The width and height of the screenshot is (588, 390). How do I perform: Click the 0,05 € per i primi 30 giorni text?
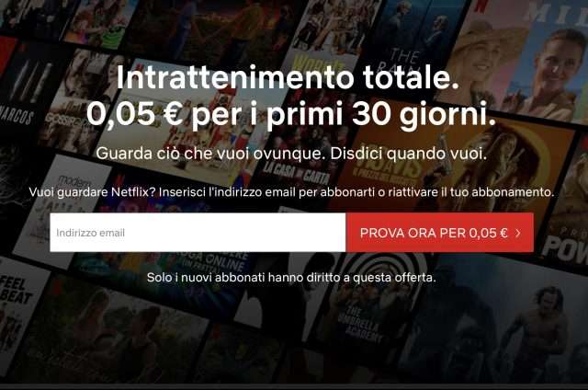(x=291, y=114)
